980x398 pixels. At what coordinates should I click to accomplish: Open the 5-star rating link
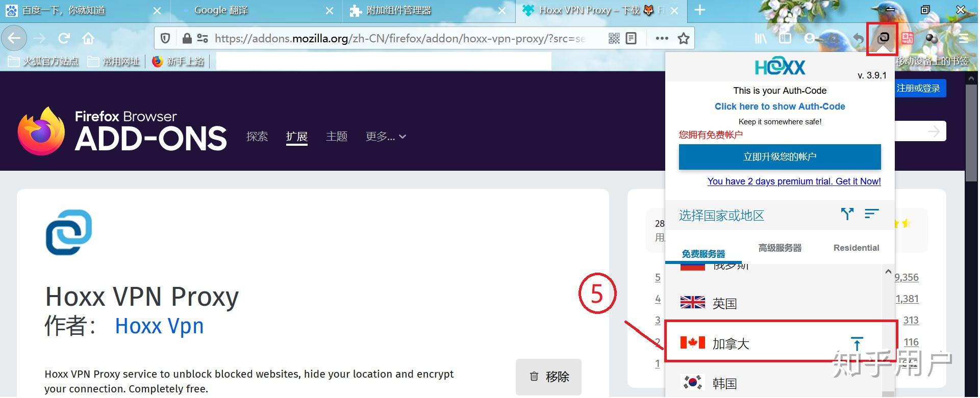(x=658, y=277)
